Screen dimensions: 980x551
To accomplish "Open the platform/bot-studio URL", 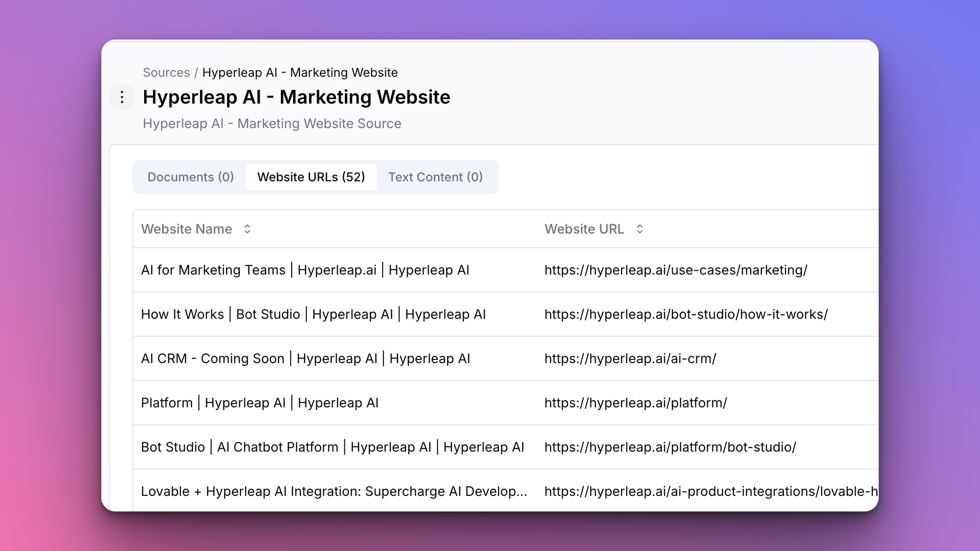I will pos(670,447).
